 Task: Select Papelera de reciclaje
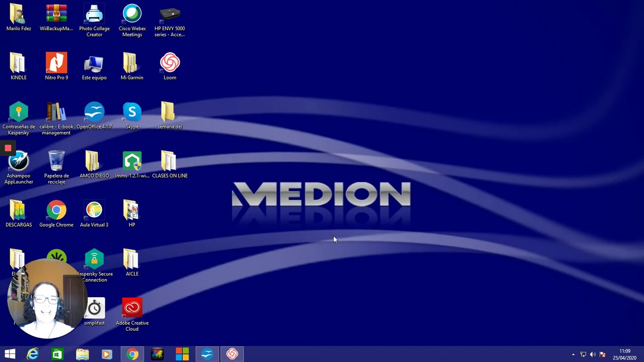click(x=56, y=167)
